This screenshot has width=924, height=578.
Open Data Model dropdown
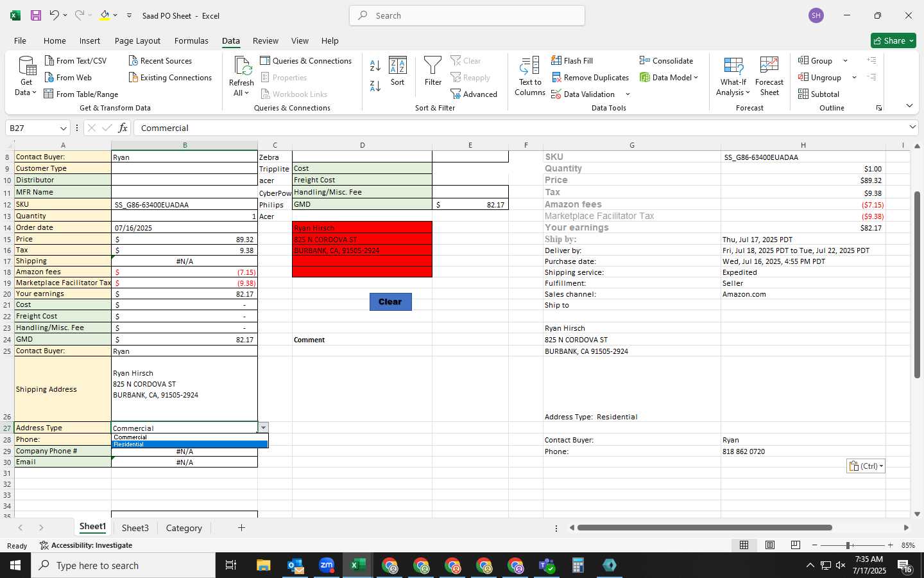(x=669, y=77)
